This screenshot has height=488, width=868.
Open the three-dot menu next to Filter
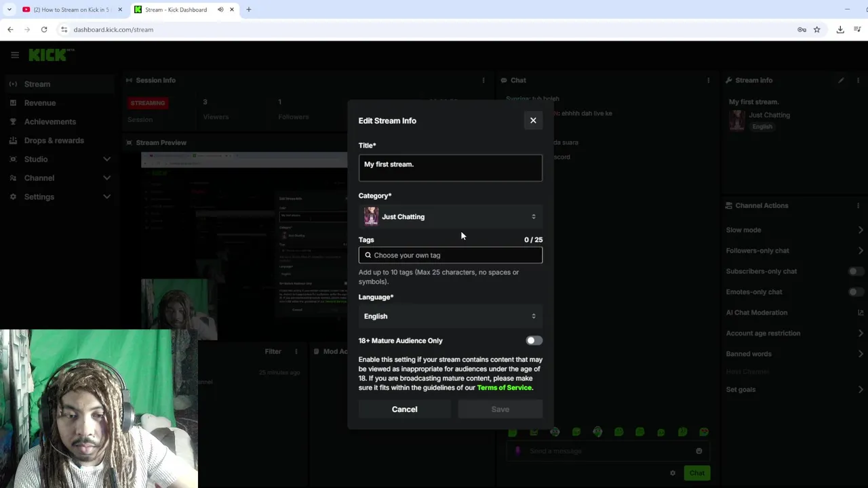[x=296, y=352]
